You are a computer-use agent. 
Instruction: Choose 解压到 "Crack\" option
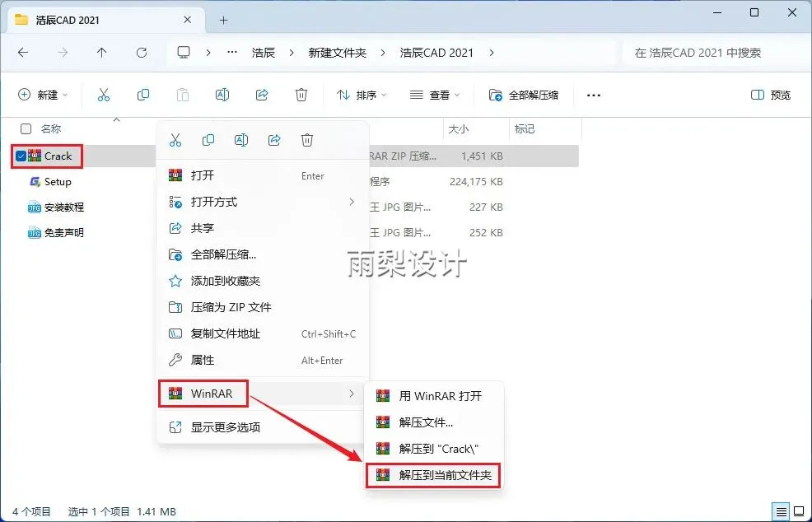point(433,449)
